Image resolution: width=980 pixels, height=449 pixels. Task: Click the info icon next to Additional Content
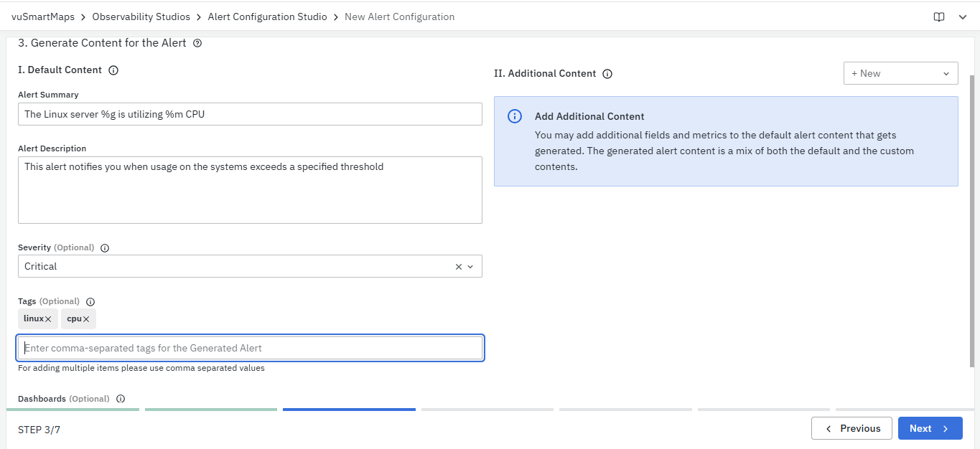pos(607,74)
